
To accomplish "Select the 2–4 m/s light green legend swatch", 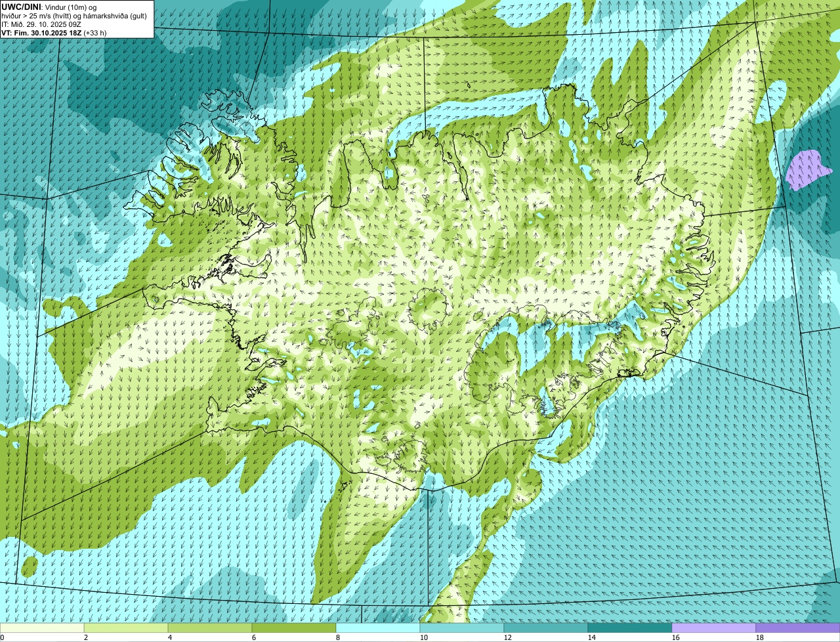I will [126, 628].
